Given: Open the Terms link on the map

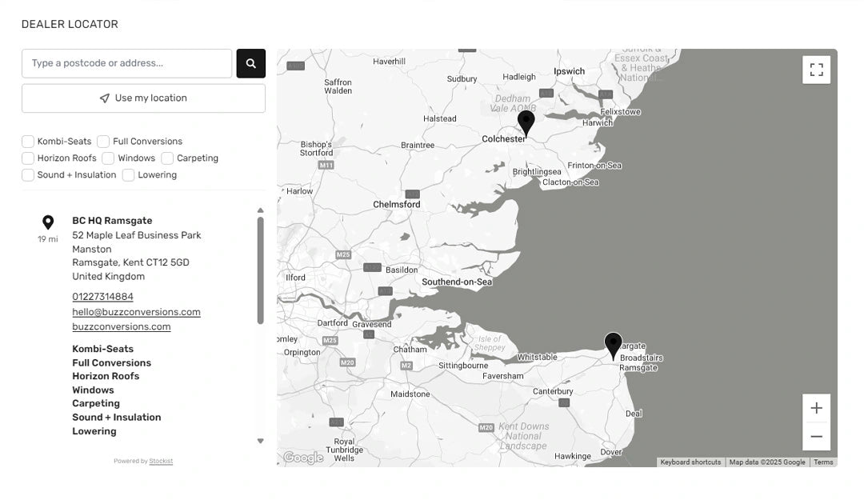Looking at the screenshot, I should 823,462.
